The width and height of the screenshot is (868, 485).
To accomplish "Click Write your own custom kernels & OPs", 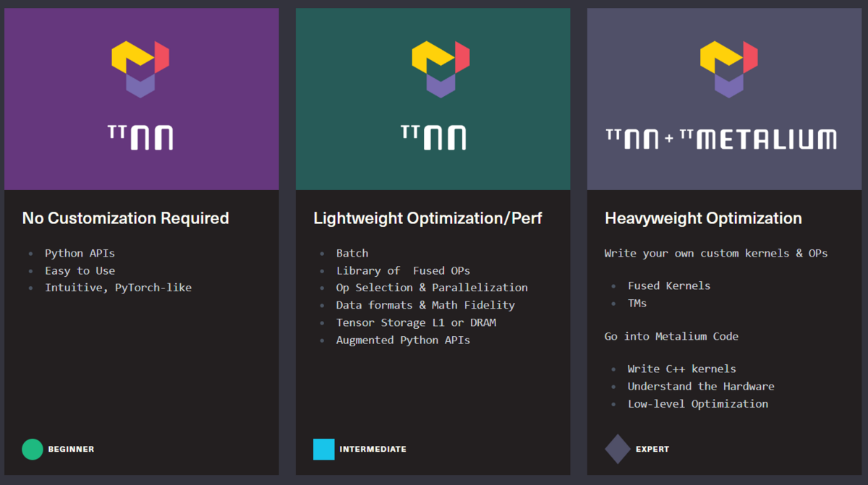I will (x=716, y=254).
